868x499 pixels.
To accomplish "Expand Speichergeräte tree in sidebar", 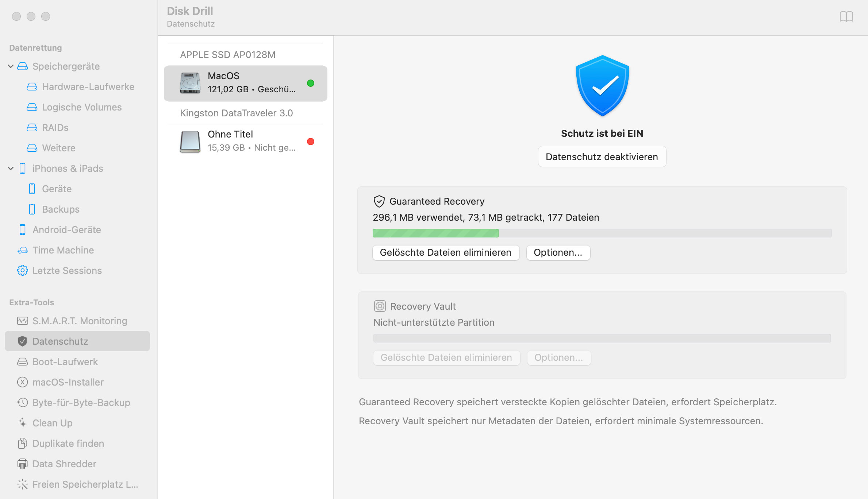I will (11, 66).
